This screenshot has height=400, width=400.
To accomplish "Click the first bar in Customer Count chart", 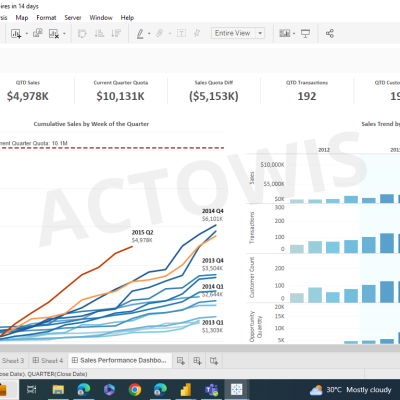I will point(297,298).
